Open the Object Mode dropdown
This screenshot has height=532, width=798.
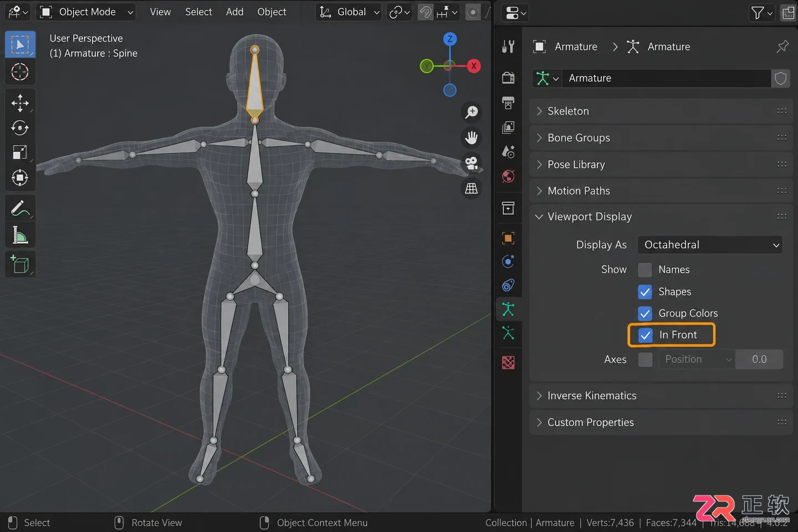coord(86,12)
